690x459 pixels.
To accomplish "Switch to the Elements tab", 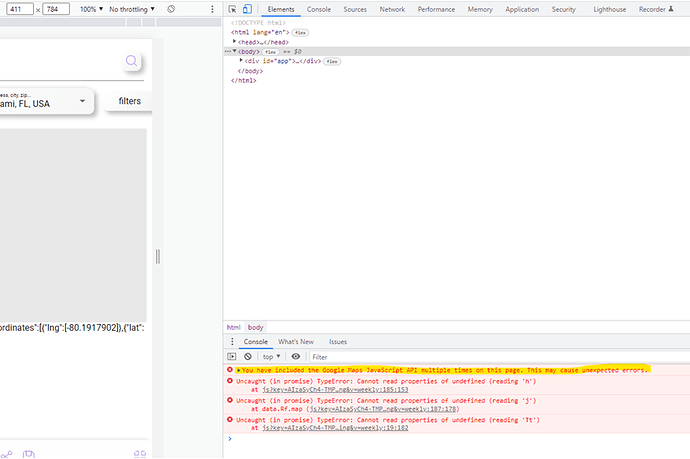I will coord(281,9).
